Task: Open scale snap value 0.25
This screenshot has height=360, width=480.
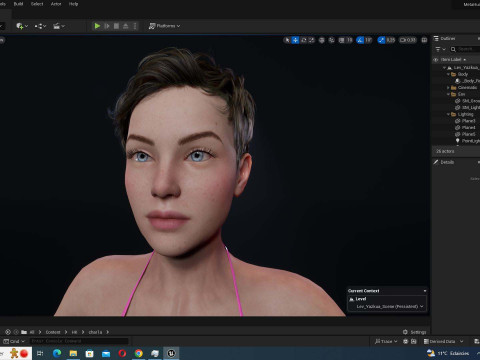Action: 391,40
